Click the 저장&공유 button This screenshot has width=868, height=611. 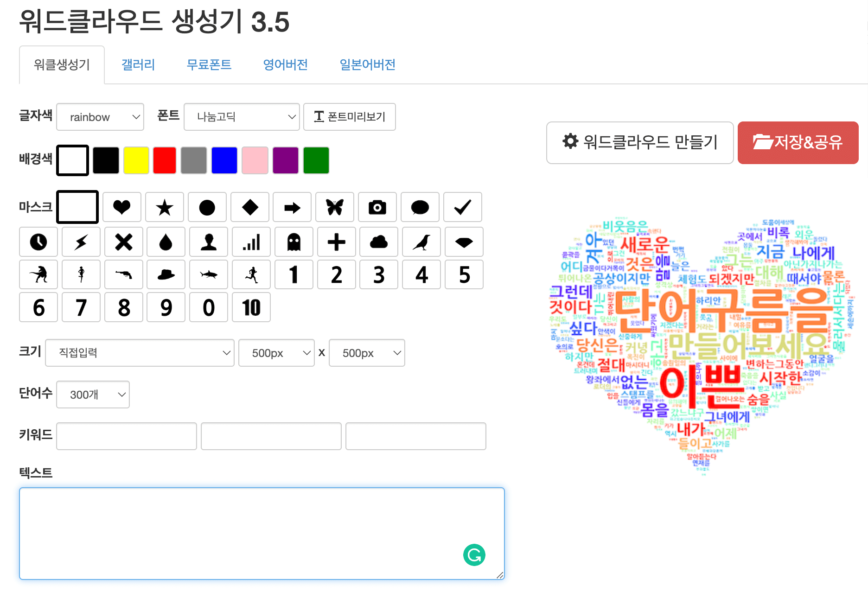(x=798, y=143)
